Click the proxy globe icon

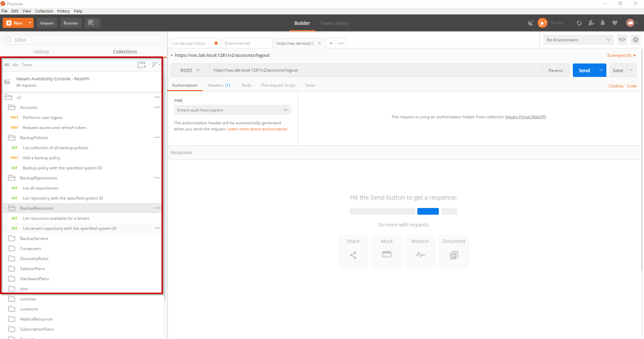pyautogui.click(x=579, y=23)
